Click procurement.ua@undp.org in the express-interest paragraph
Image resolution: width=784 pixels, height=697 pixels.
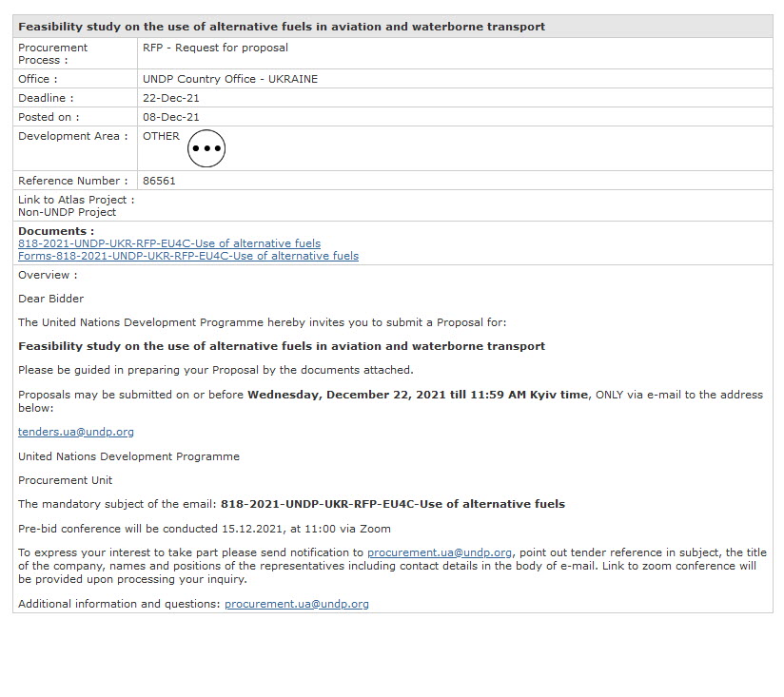(x=440, y=552)
